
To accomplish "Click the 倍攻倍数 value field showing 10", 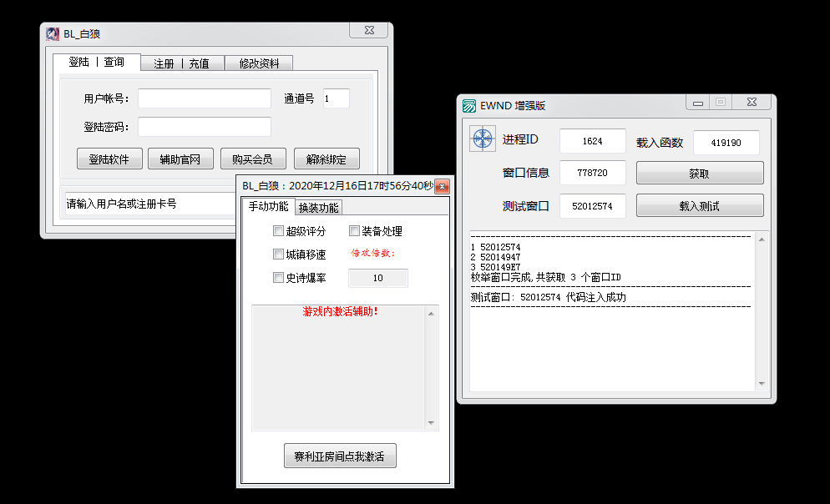I will [377, 278].
